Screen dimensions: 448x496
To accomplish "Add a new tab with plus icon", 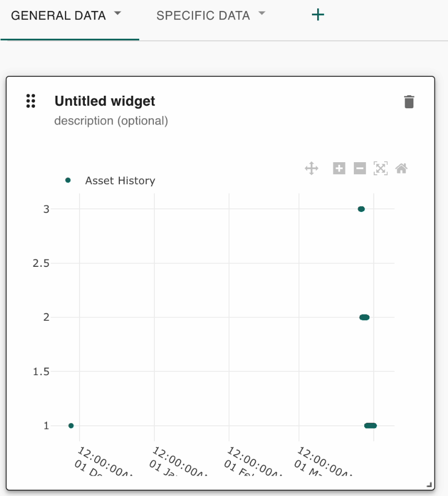I will [318, 15].
